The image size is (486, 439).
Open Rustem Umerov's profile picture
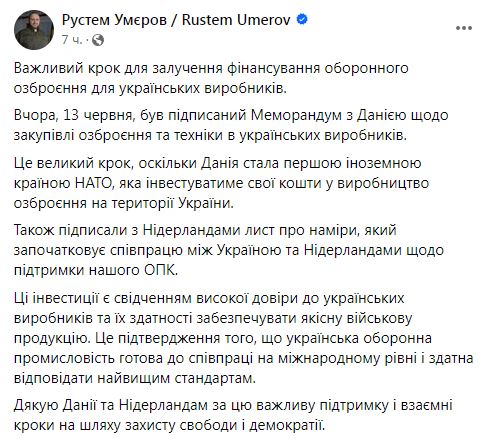[34, 30]
